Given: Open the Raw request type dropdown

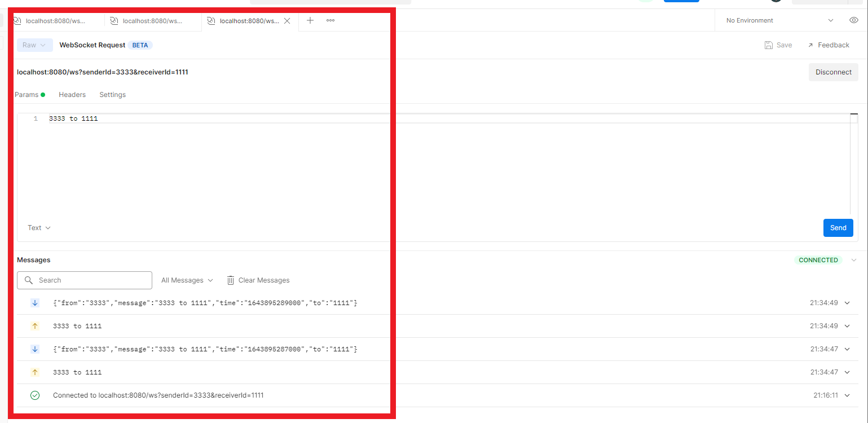Looking at the screenshot, I should (x=34, y=45).
